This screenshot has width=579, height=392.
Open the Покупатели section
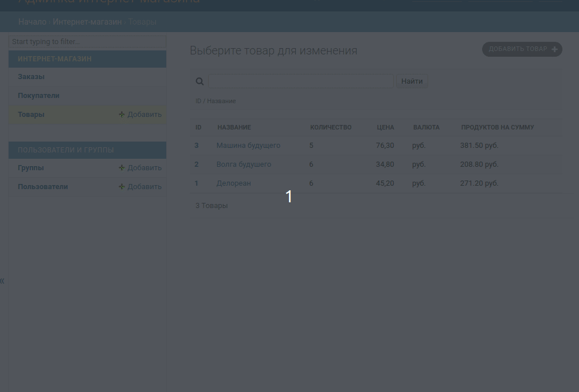(x=38, y=95)
